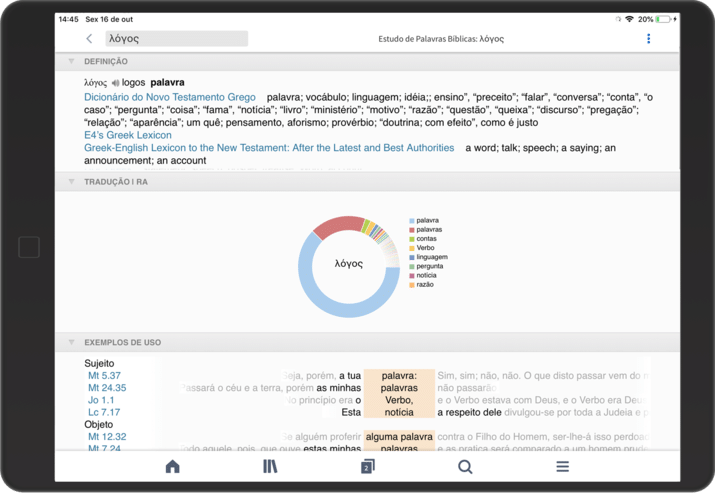Open the hamburger menu icon

562,467
